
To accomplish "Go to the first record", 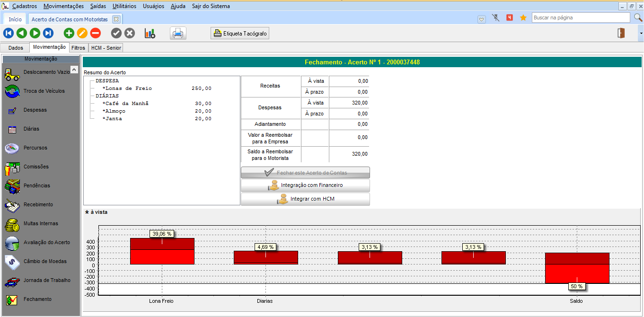I will (9, 33).
